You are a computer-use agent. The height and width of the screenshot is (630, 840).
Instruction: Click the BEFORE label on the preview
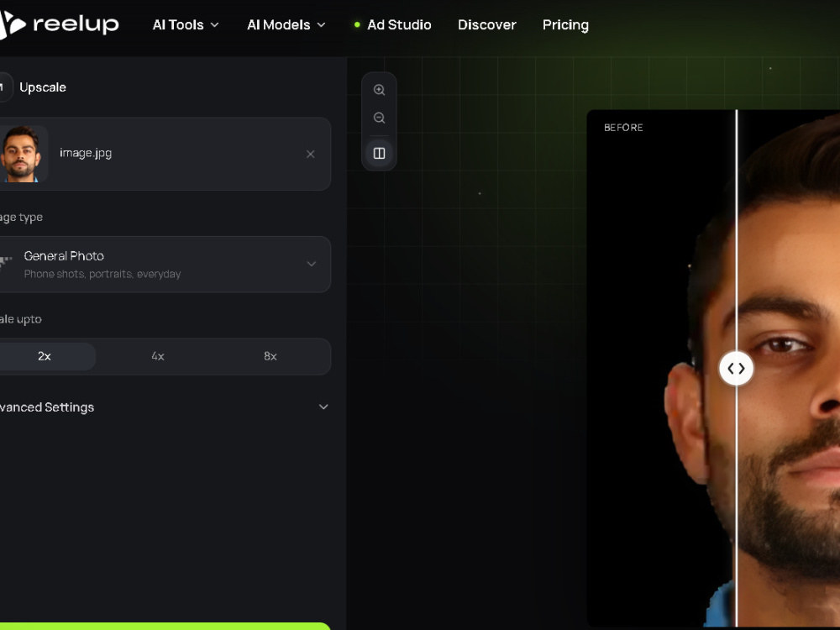coord(623,128)
